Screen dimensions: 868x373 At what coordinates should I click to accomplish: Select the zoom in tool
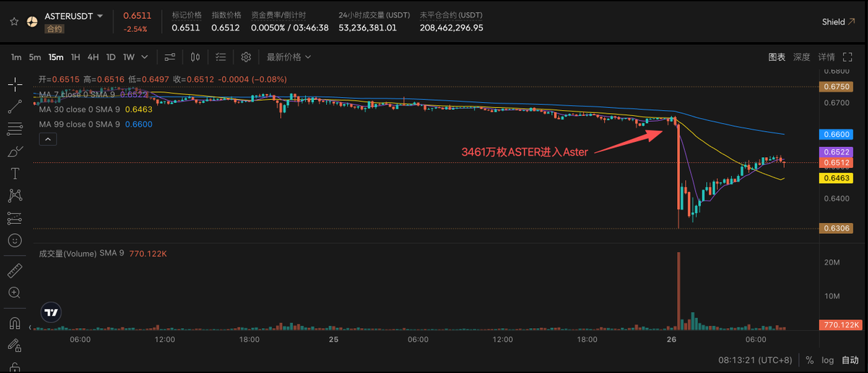14,293
